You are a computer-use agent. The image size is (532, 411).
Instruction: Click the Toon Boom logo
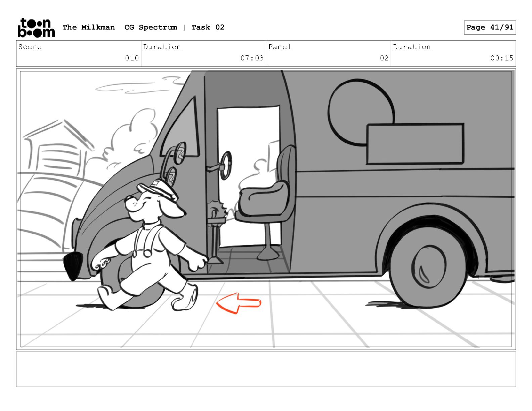click(36, 28)
